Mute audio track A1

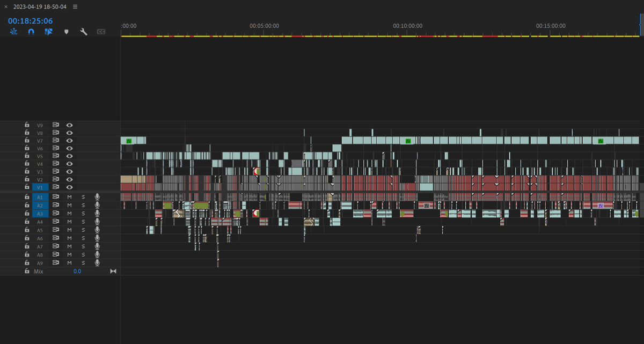[69, 197]
